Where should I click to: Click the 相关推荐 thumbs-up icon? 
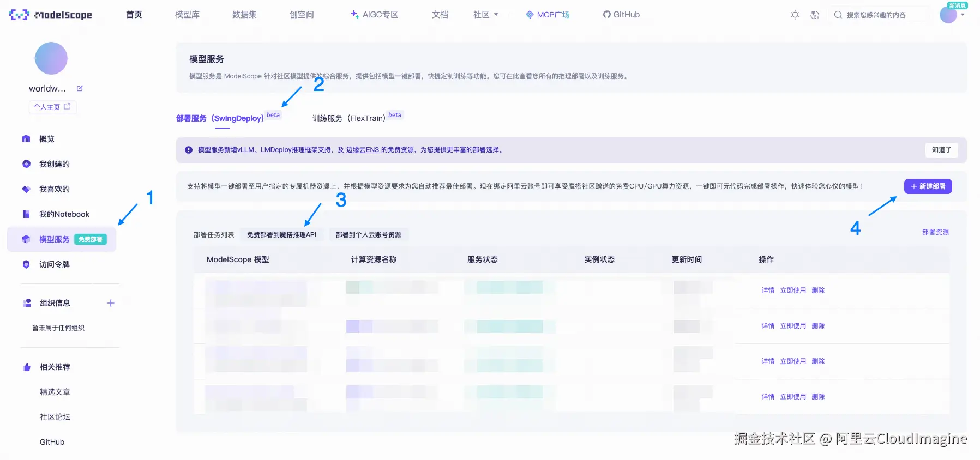[27, 367]
